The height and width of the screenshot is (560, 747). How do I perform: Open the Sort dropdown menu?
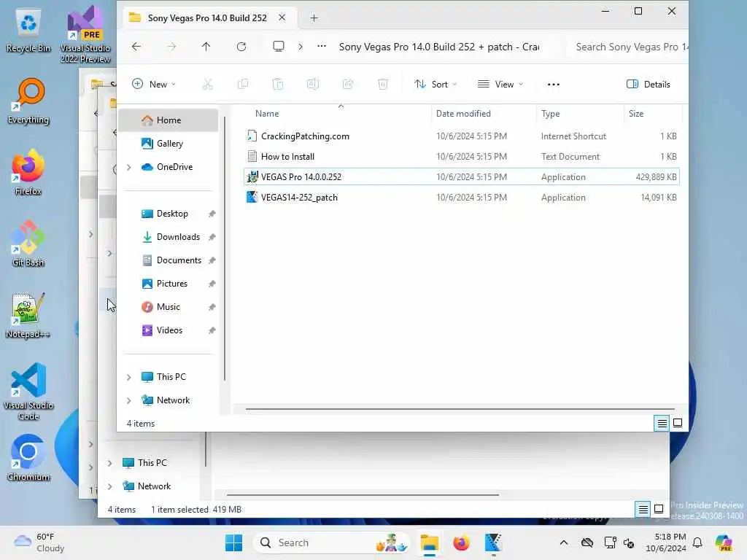pyautogui.click(x=436, y=85)
